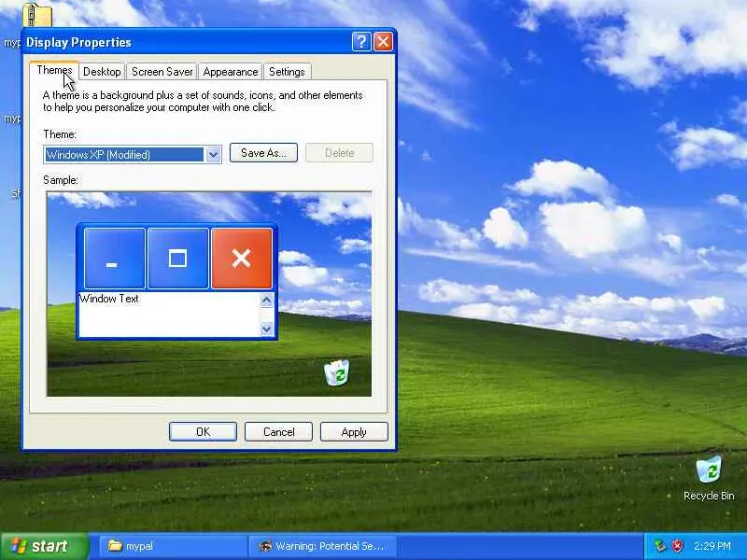Click the Save As... button
Viewport: 747px width, 560px height.
click(263, 153)
